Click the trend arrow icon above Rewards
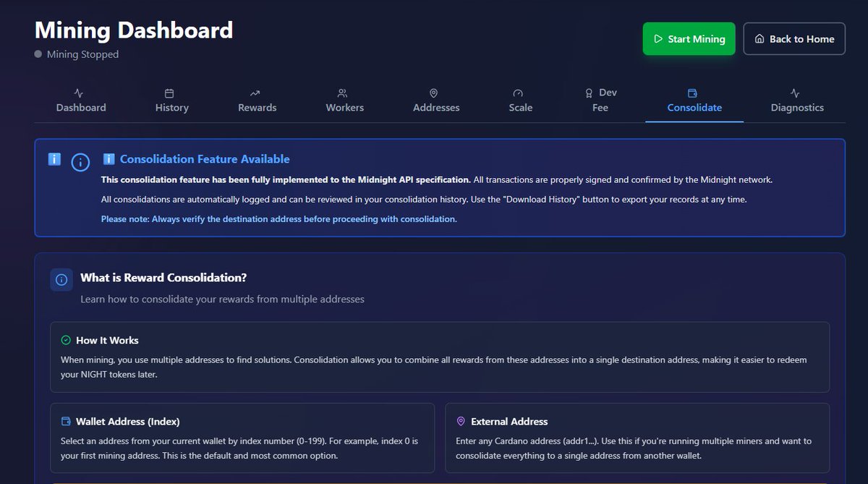The image size is (868, 484). (x=255, y=93)
